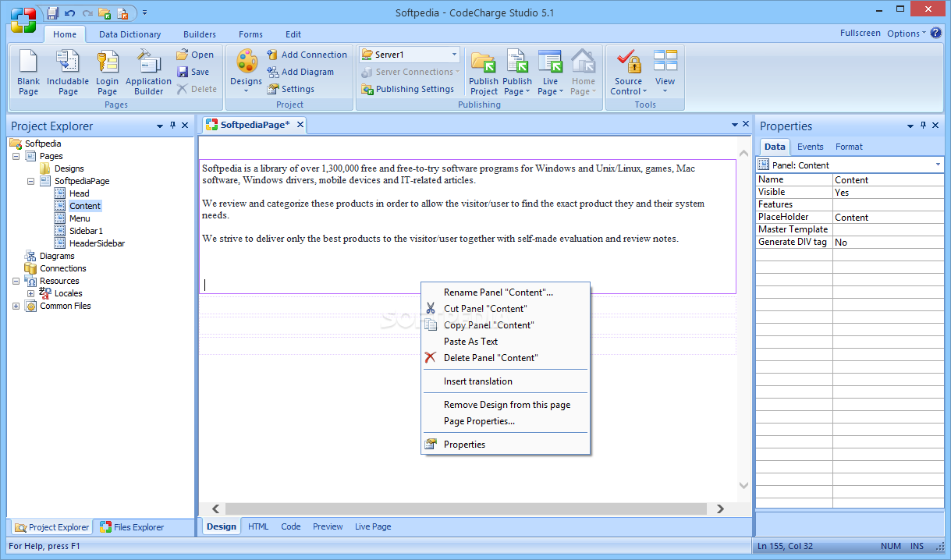Click quick access Save icon
Viewport: 951px width, 560px height.
(52, 13)
